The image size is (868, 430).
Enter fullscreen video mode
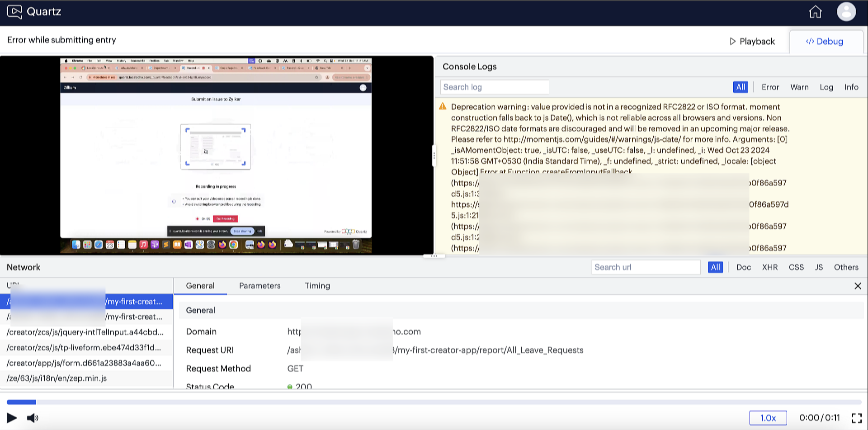pyautogui.click(x=856, y=418)
